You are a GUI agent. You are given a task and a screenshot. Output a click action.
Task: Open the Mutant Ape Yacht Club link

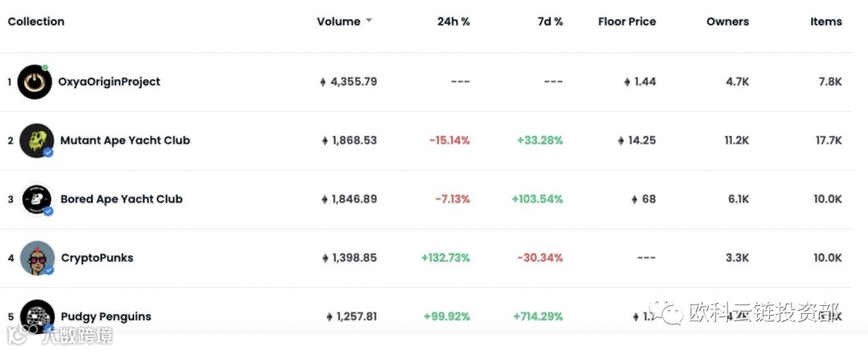point(125,141)
